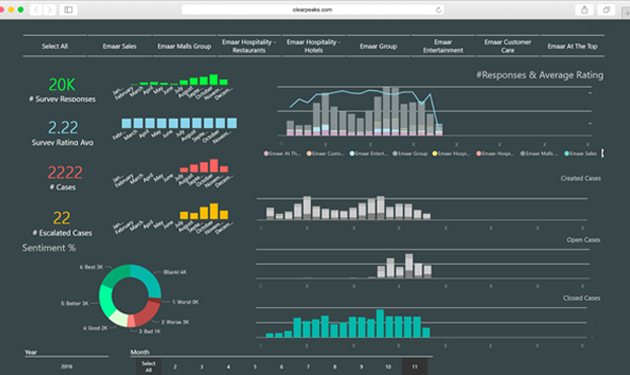Filter by Emaar Malls Group

coord(184,46)
